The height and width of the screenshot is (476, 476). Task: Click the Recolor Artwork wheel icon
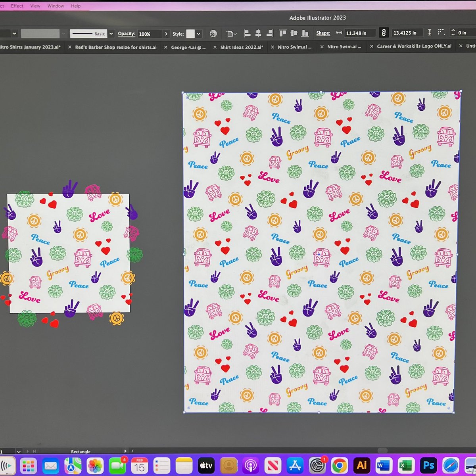(213, 34)
